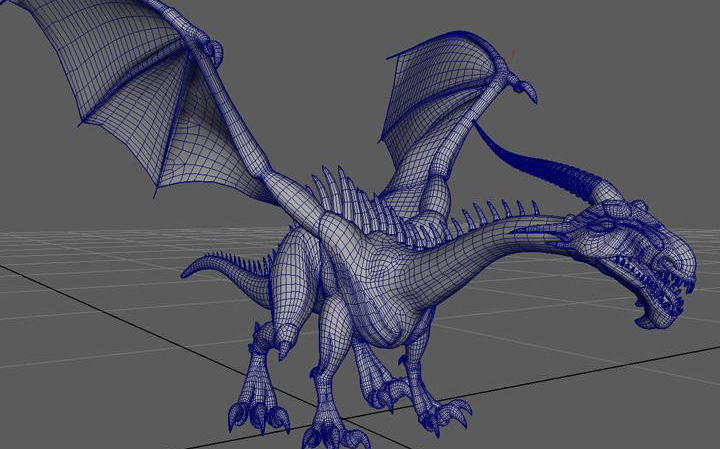Select the front-center foot claws
The width and height of the screenshot is (720, 449).
coord(330,432)
